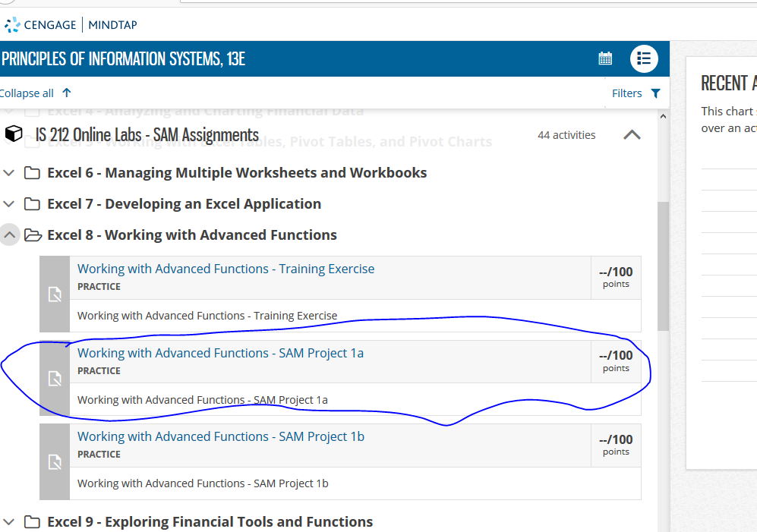Click the Recent Activity panel heading
The width and height of the screenshot is (757, 532).
point(729,83)
